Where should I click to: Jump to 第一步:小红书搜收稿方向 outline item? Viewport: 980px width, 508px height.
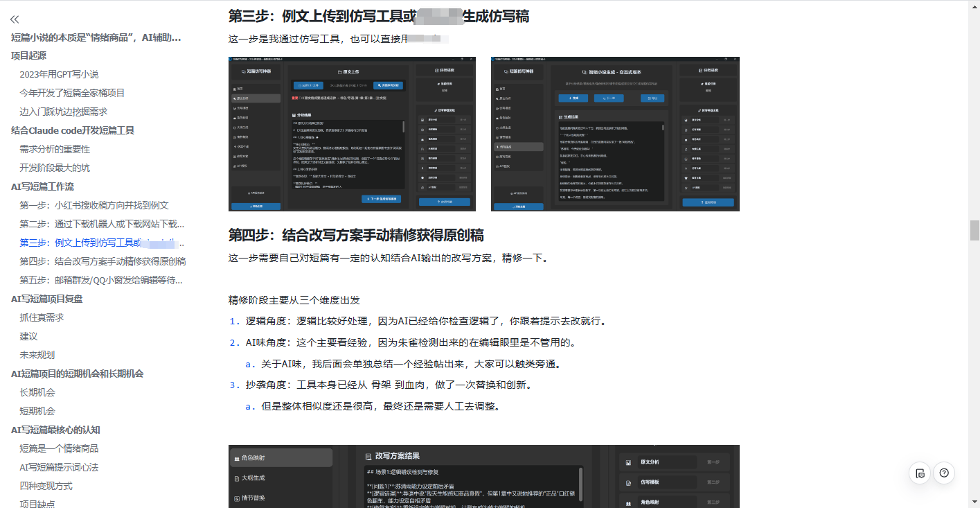point(94,205)
